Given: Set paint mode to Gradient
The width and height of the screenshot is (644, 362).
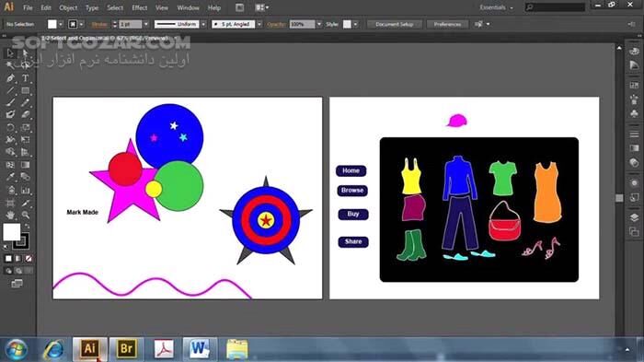Looking at the screenshot, I should tap(18, 258).
